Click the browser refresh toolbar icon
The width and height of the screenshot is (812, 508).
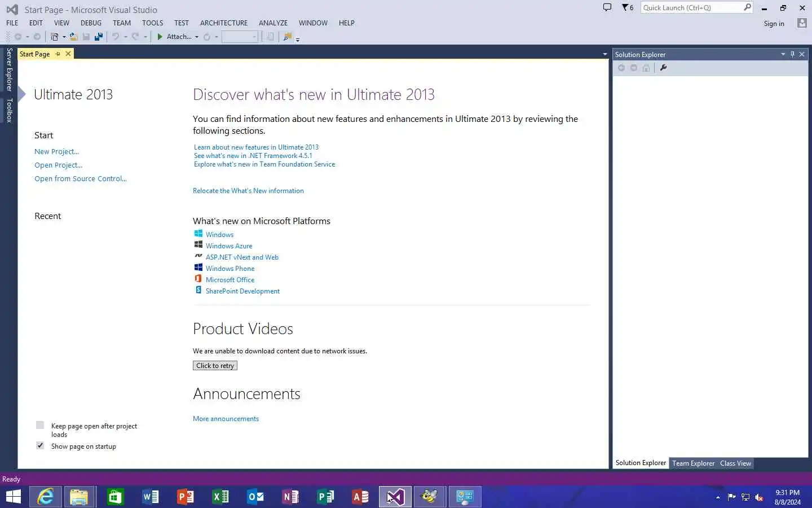pyautogui.click(x=207, y=37)
